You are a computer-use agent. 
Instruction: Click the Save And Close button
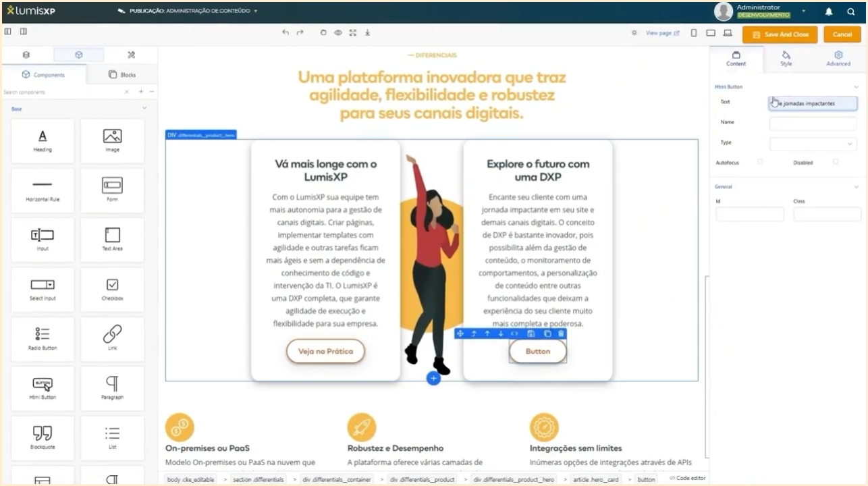[x=779, y=34]
